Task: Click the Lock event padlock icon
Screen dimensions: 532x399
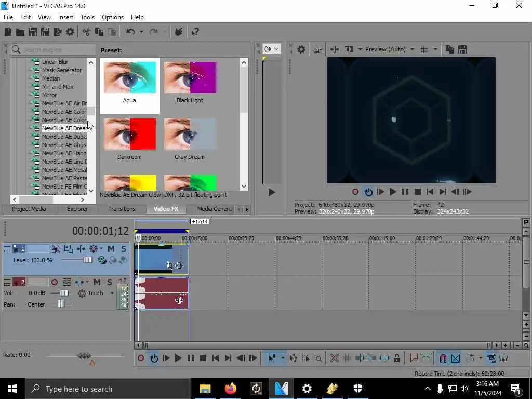Action: tap(396, 358)
